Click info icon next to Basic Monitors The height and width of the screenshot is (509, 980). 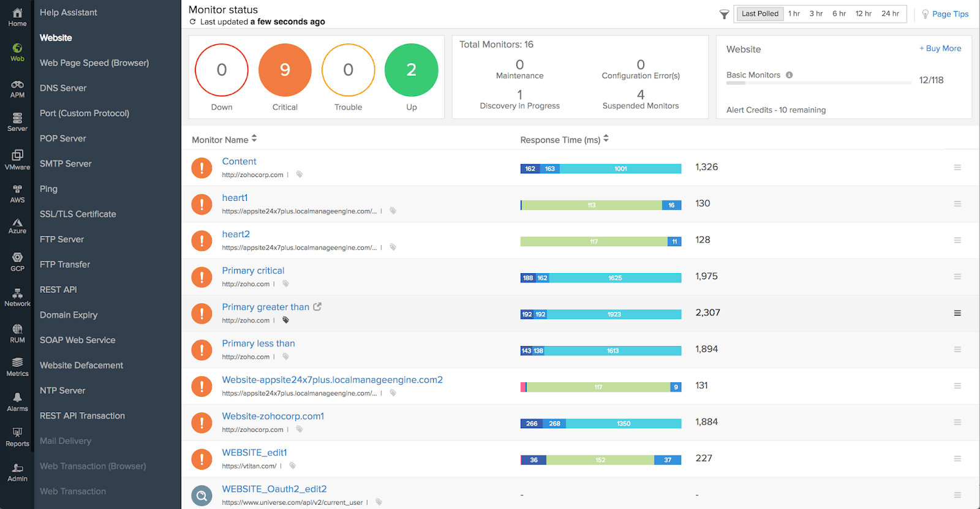[x=790, y=75]
